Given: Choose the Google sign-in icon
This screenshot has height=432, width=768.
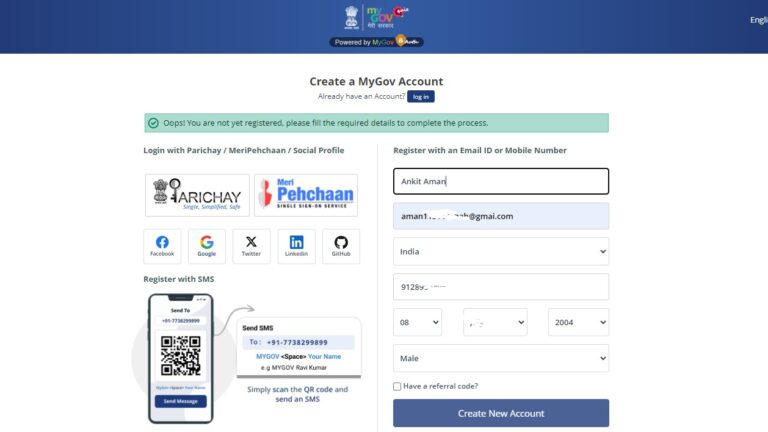Looking at the screenshot, I should [206, 246].
